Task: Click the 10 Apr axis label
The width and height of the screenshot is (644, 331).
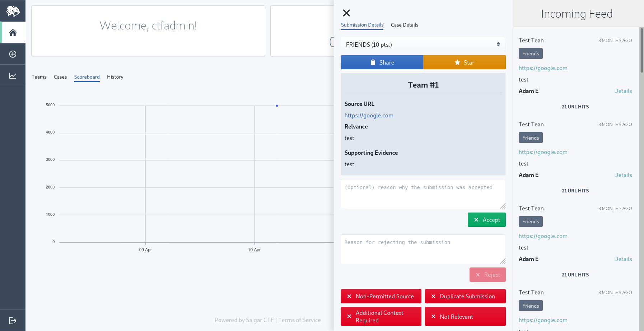Action: pyautogui.click(x=254, y=250)
